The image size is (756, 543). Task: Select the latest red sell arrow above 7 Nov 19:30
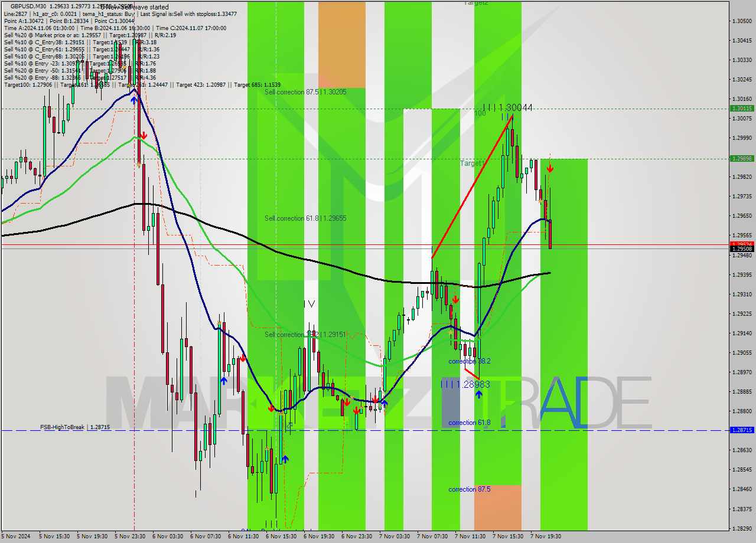(550, 168)
